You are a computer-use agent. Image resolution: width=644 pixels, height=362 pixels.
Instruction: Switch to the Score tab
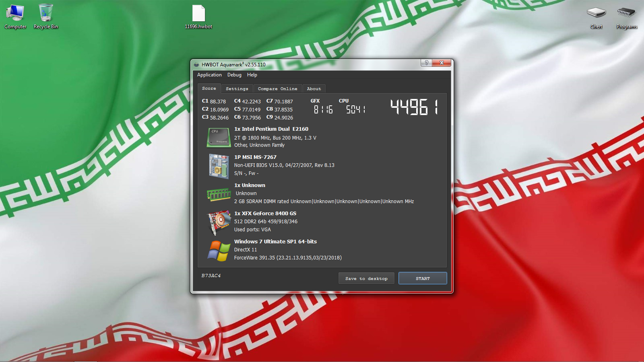209,88
